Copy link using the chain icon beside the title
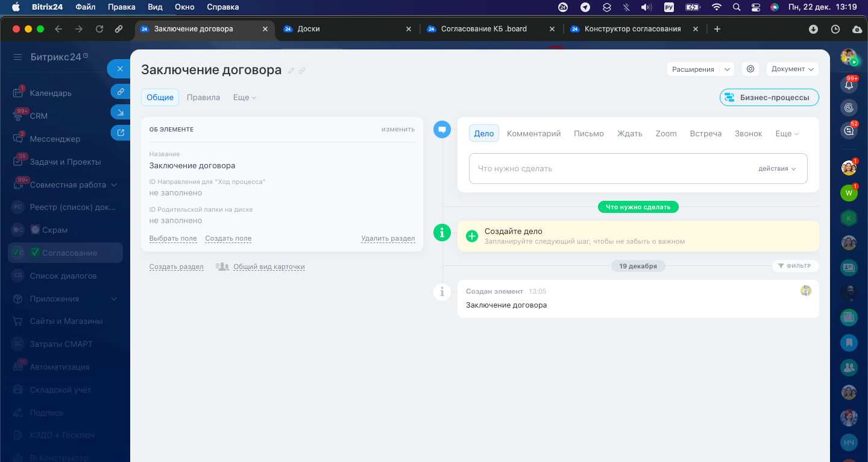The image size is (868, 462). click(x=302, y=71)
